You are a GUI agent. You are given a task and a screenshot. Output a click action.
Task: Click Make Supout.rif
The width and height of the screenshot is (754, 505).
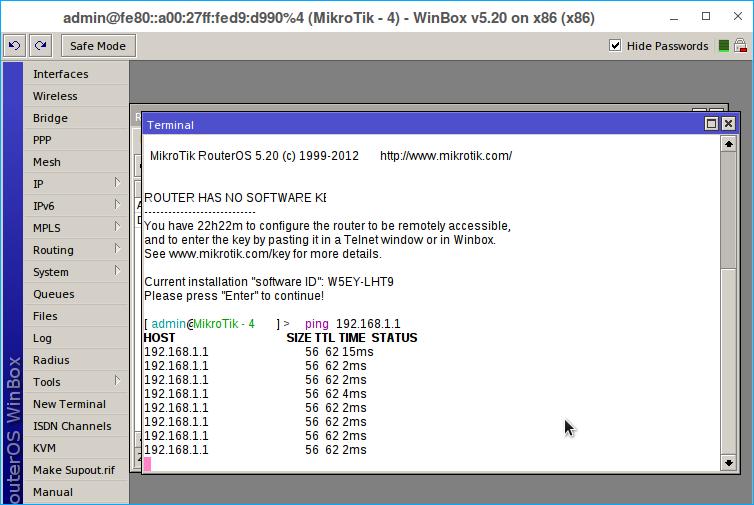point(76,470)
